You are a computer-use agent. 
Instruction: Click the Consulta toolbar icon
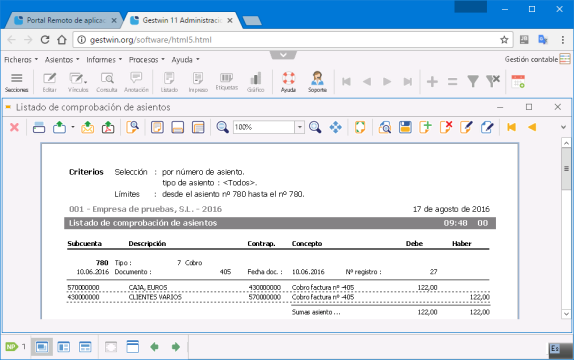pyautogui.click(x=107, y=82)
